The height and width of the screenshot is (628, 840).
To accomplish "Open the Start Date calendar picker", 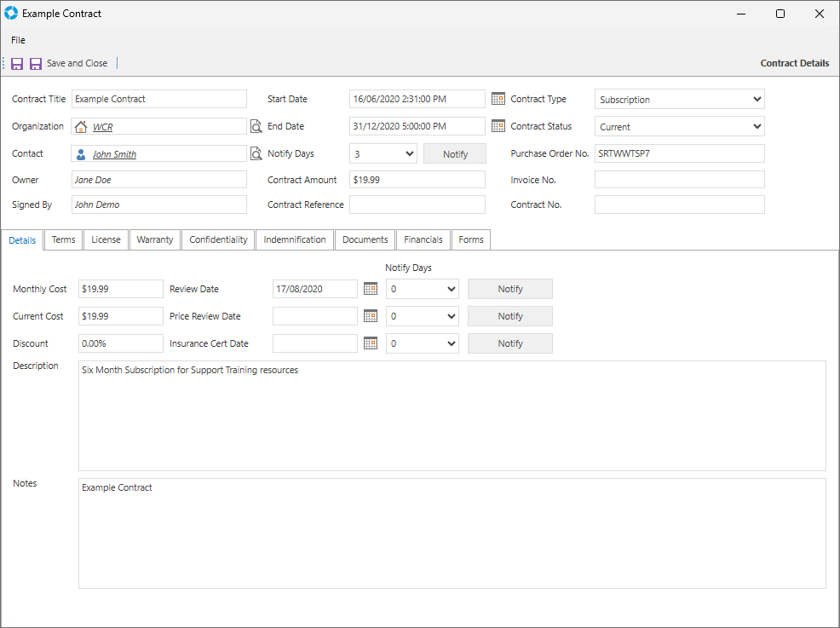I will point(498,99).
